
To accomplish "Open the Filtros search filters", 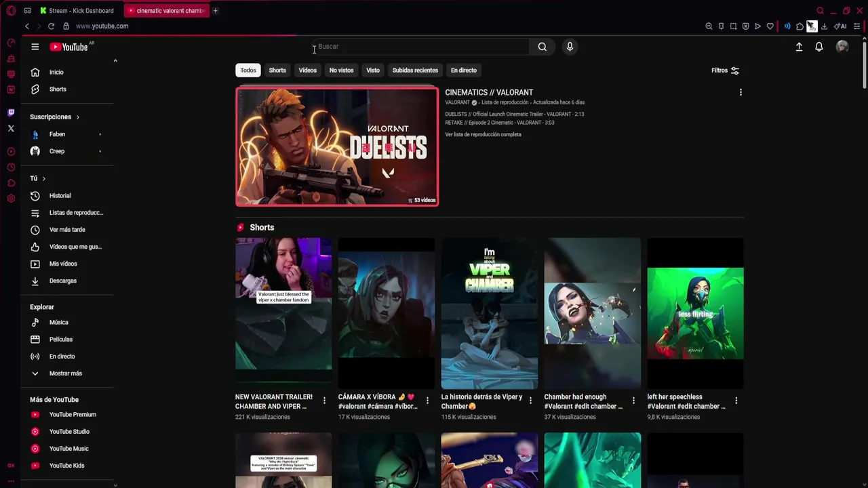I will pos(725,70).
